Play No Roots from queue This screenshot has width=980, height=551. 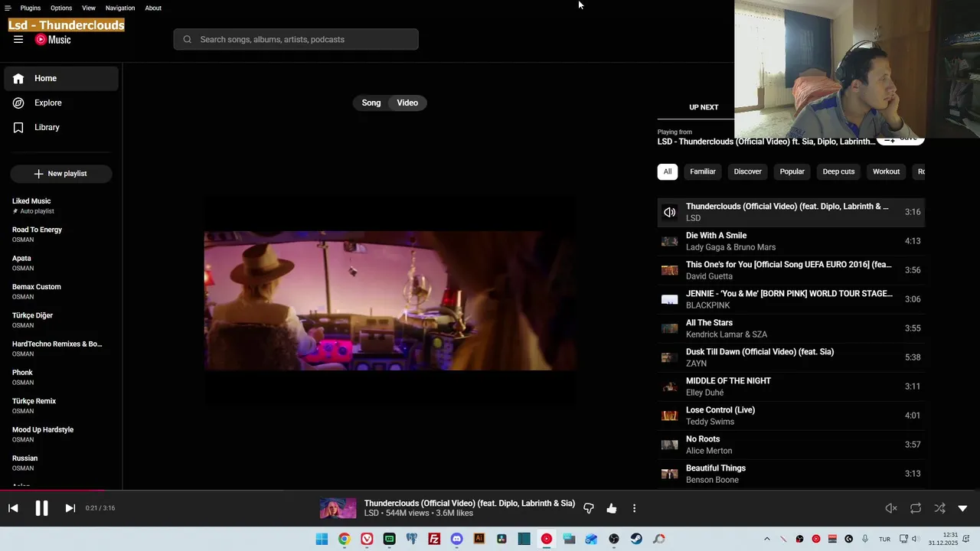click(x=791, y=445)
